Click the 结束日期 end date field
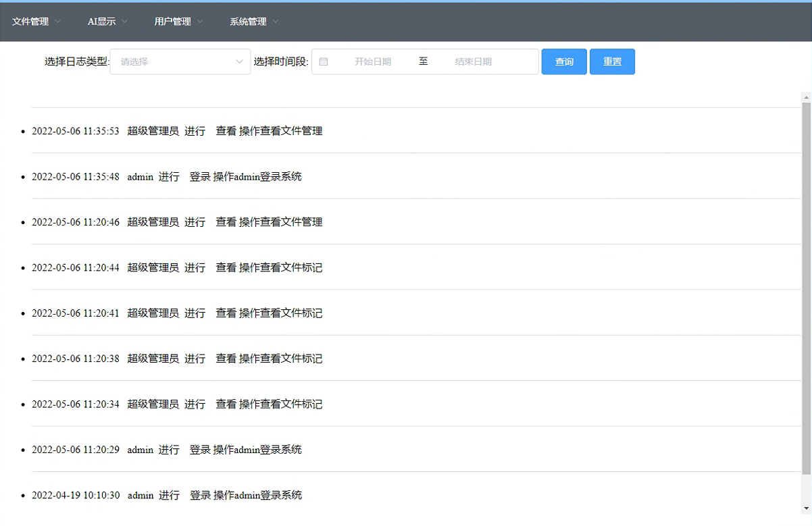This screenshot has width=812, height=526. 473,61
